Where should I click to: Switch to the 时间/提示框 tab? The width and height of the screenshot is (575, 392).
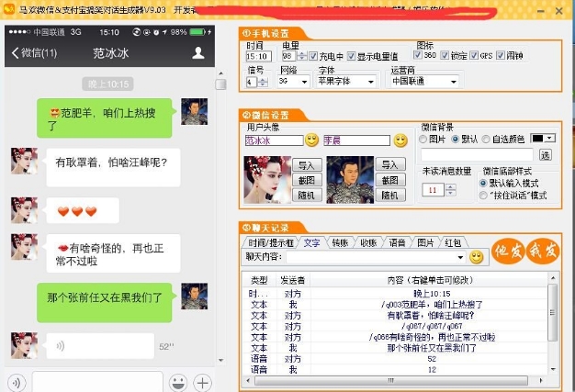[x=271, y=242]
